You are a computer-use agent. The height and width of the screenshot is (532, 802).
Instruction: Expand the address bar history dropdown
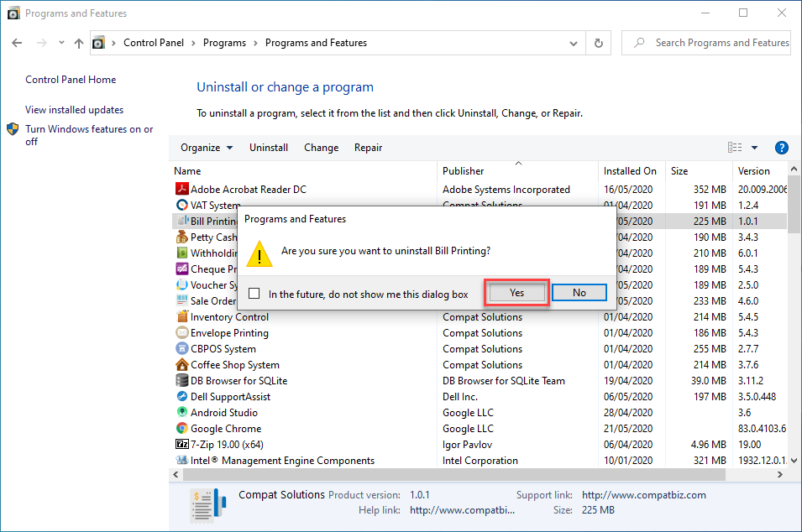coord(574,44)
